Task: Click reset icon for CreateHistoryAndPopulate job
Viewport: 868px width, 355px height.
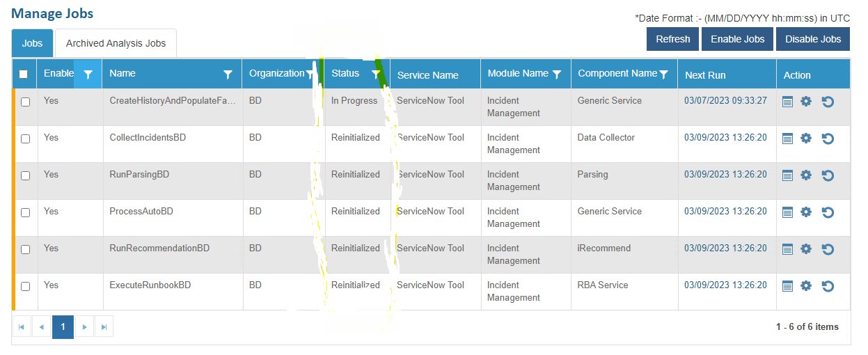Action: [x=828, y=102]
